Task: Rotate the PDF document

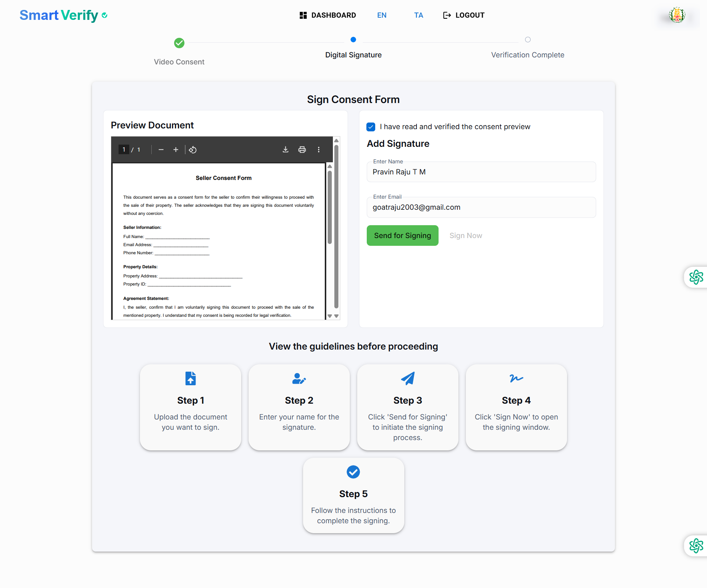Action: [x=193, y=150]
